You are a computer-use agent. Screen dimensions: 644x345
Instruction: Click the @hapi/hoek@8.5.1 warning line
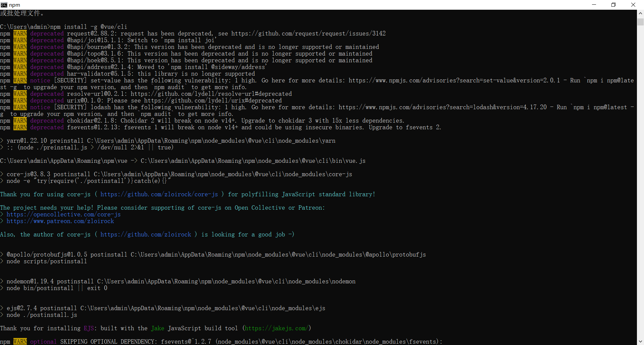(186, 60)
